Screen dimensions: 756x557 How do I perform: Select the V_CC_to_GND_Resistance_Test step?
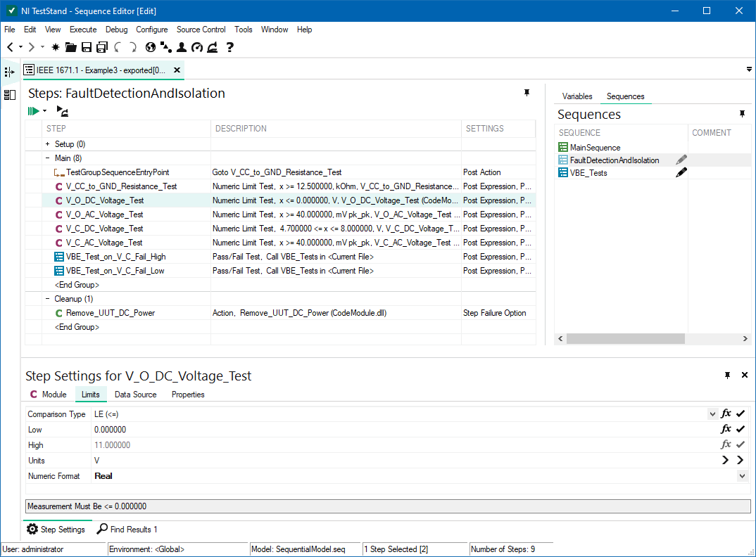tap(122, 186)
